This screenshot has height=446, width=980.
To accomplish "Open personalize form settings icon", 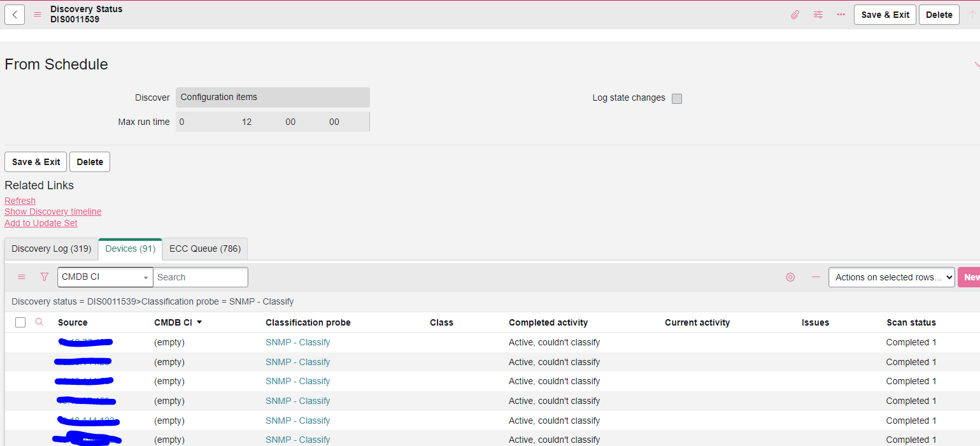I will (818, 15).
